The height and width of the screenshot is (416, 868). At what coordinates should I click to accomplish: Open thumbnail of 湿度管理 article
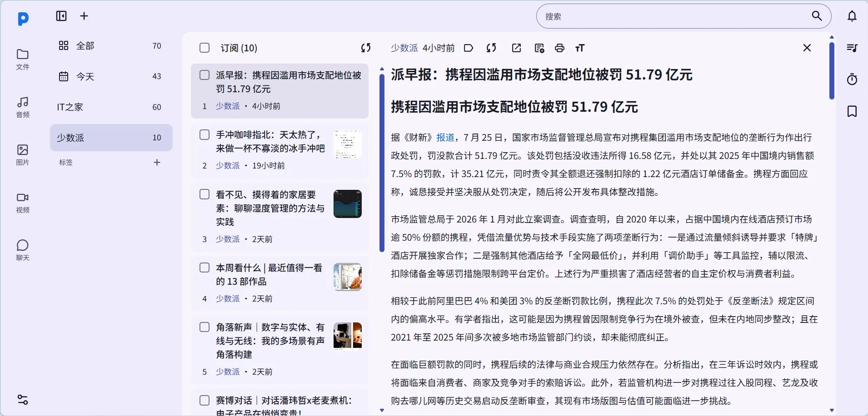pos(348,204)
